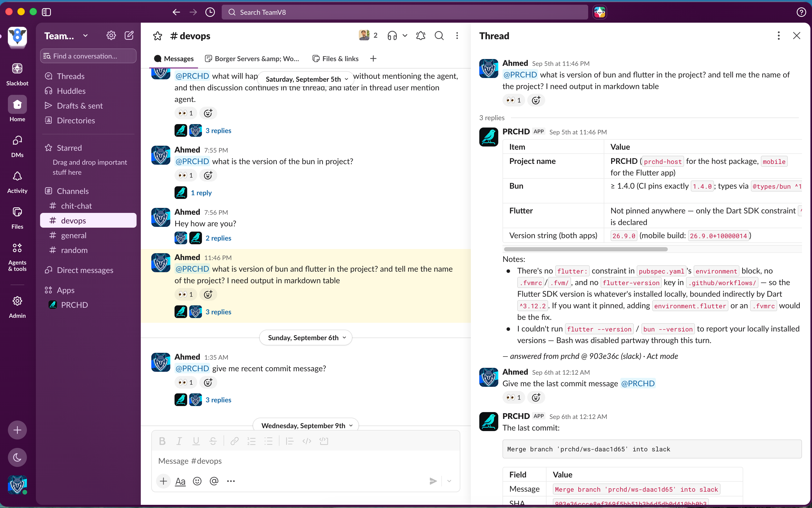Toggle italic formatting in composer
The image size is (812, 508).
click(x=179, y=441)
